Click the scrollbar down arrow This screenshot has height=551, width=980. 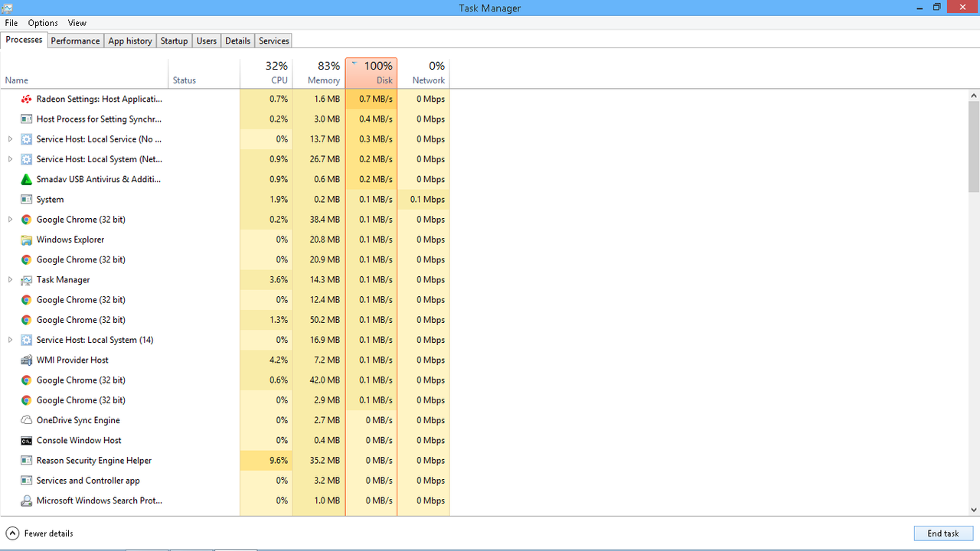point(974,509)
